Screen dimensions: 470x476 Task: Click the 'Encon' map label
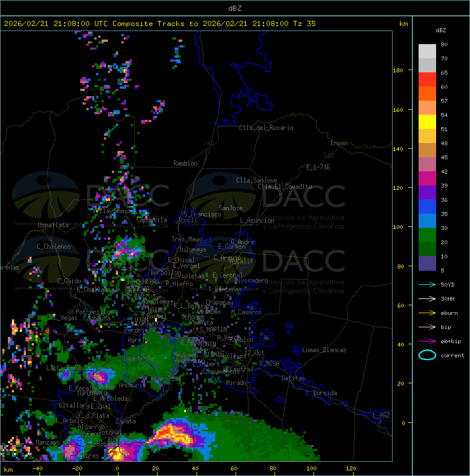[339, 143]
